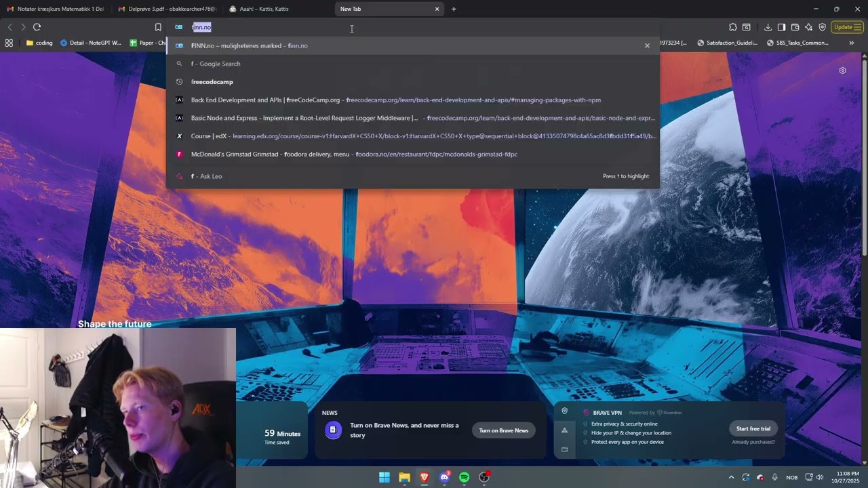Open the clock showing 11:08 PM
The width and height of the screenshot is (868, 488).
848,477
